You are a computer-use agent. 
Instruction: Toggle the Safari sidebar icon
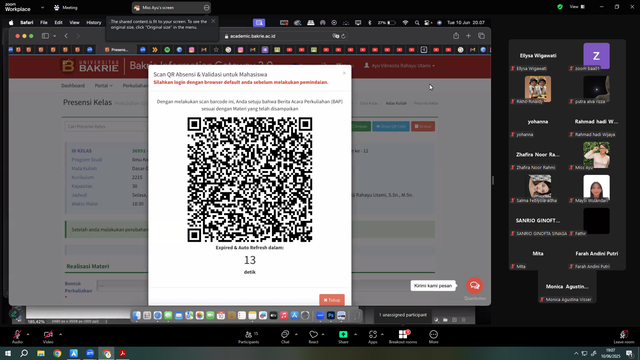point(45,36)
